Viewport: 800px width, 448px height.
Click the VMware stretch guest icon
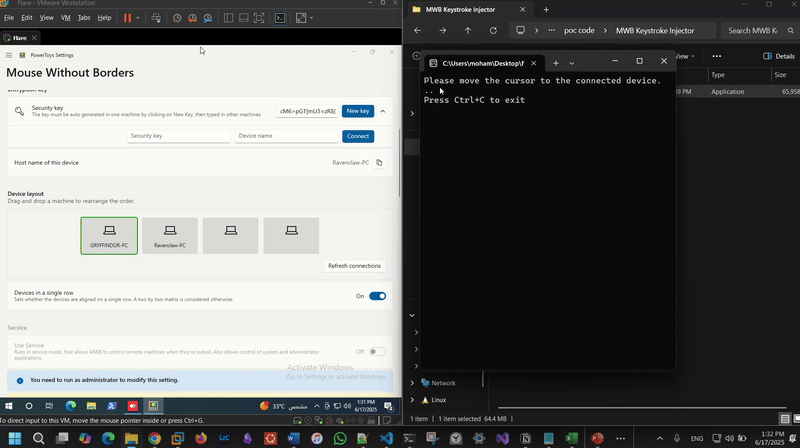point(301,18)
